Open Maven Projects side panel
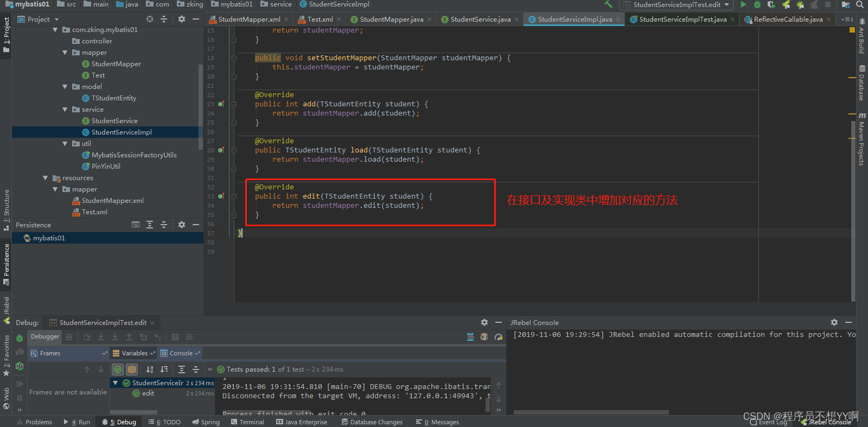 pos(861,139)
